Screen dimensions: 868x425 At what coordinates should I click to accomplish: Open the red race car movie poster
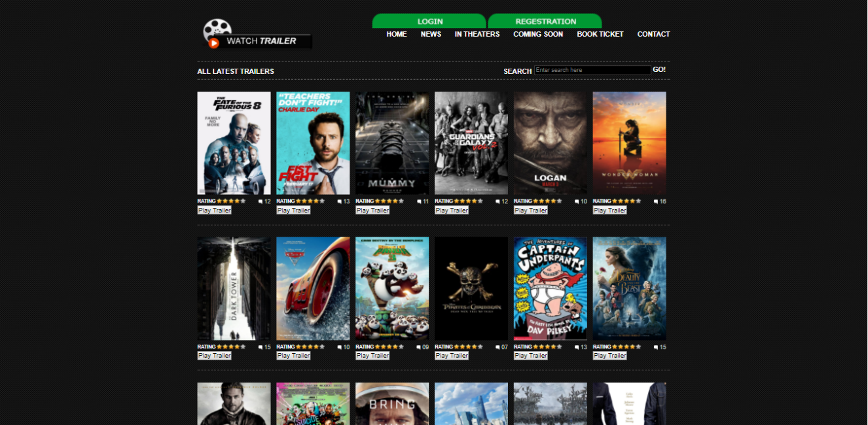[x=313, y=288]
